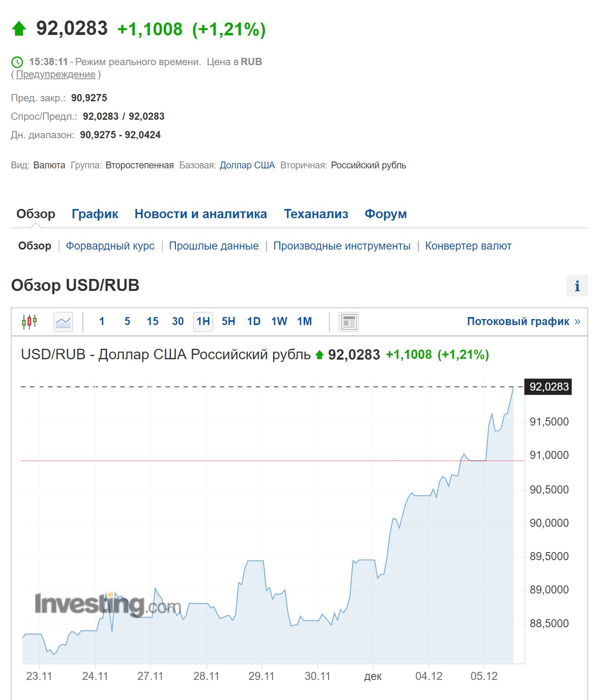Open the График tab
Image resolution: width=601 pixels, height=700 pixels.
[95, 214]
